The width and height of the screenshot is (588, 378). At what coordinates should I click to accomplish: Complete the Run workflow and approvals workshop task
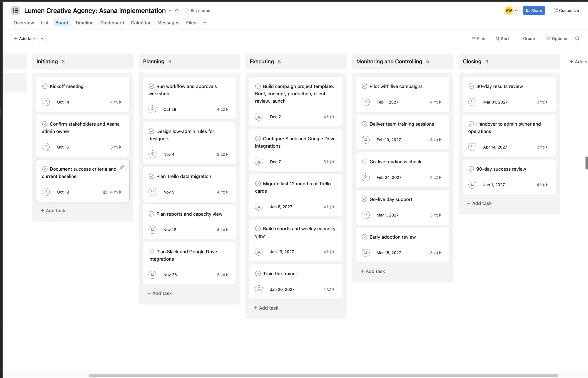tap(151, 86)
